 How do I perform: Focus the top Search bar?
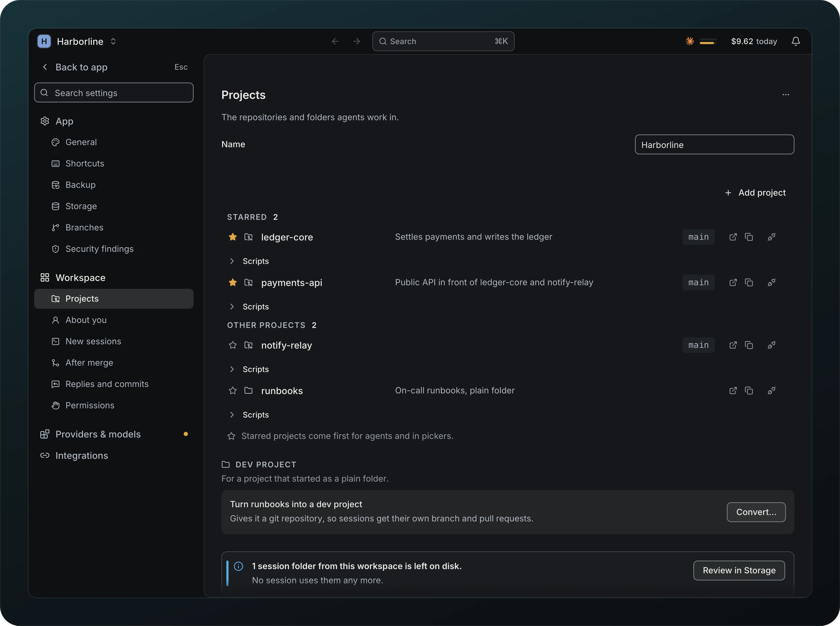pyautogui.click(x=443, y=41)
